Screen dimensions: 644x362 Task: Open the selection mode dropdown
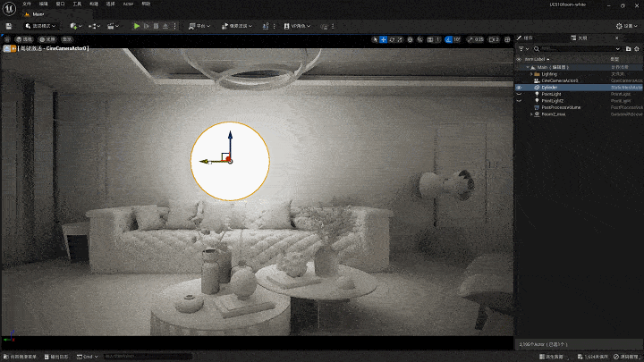40,26
